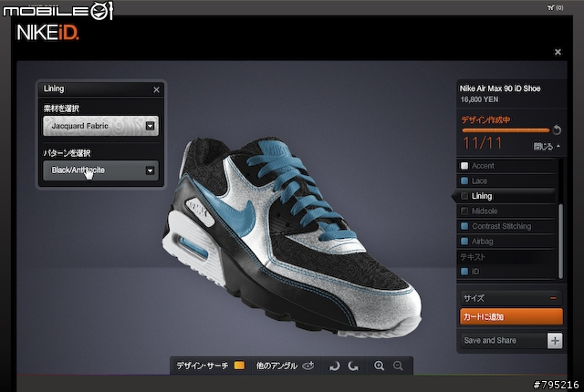Rotate the shoe counterclockwise
The width and height of the screenshot is (584, 392).
[335, 366]
